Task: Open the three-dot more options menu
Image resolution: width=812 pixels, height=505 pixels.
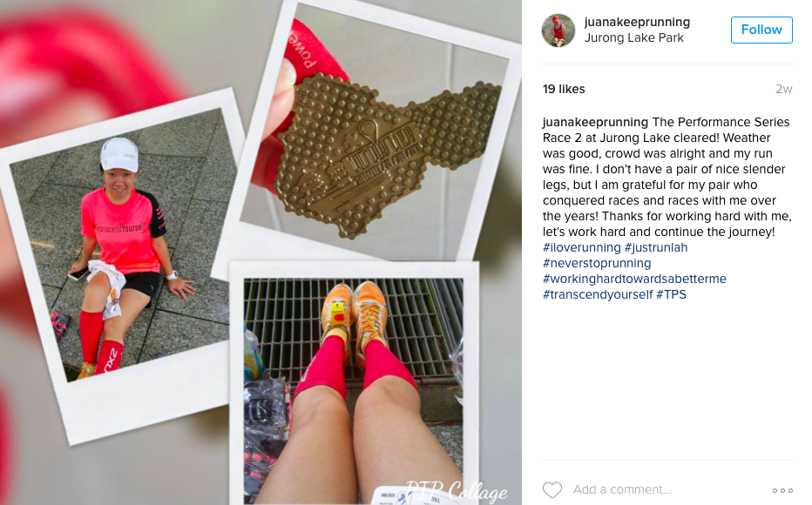Action: coord(782,490)
